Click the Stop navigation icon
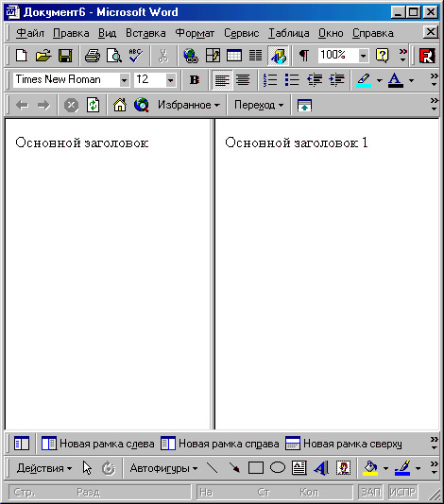Viewport: 444px width, 504px height. coord(71,105)
